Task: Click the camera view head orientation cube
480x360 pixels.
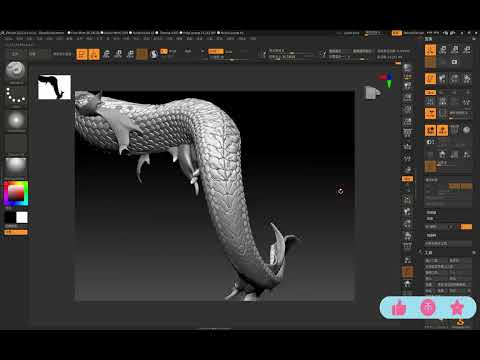Action: click(x=373, y=92)
